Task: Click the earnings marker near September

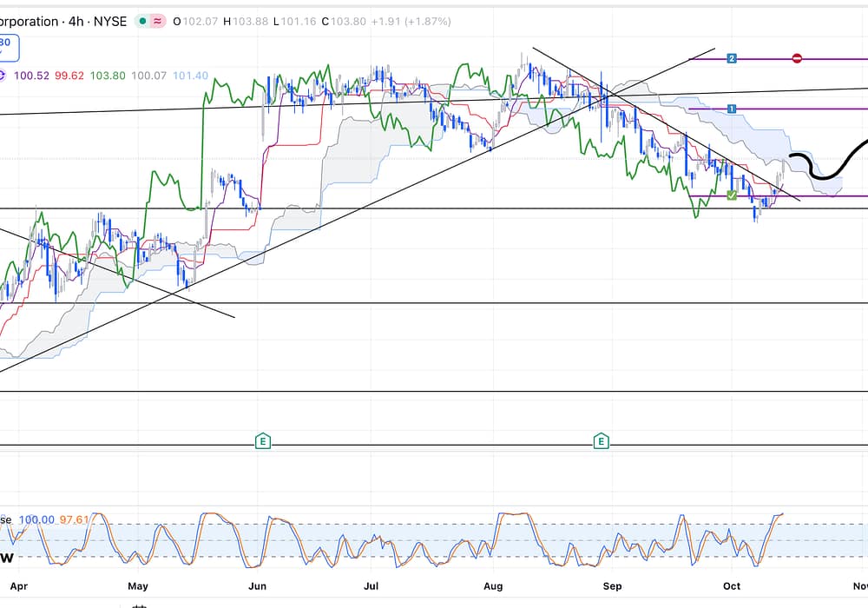Action: click(x=600, y=442)
